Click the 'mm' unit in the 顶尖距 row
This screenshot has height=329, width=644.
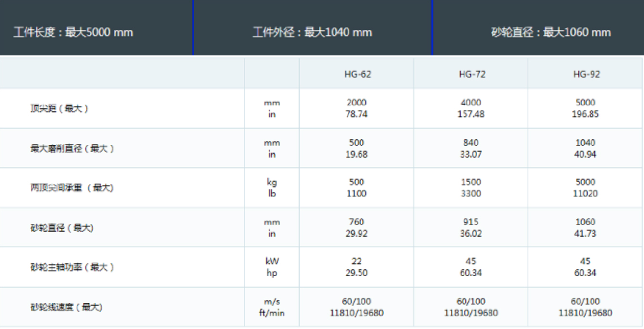(x=272, y=103)
